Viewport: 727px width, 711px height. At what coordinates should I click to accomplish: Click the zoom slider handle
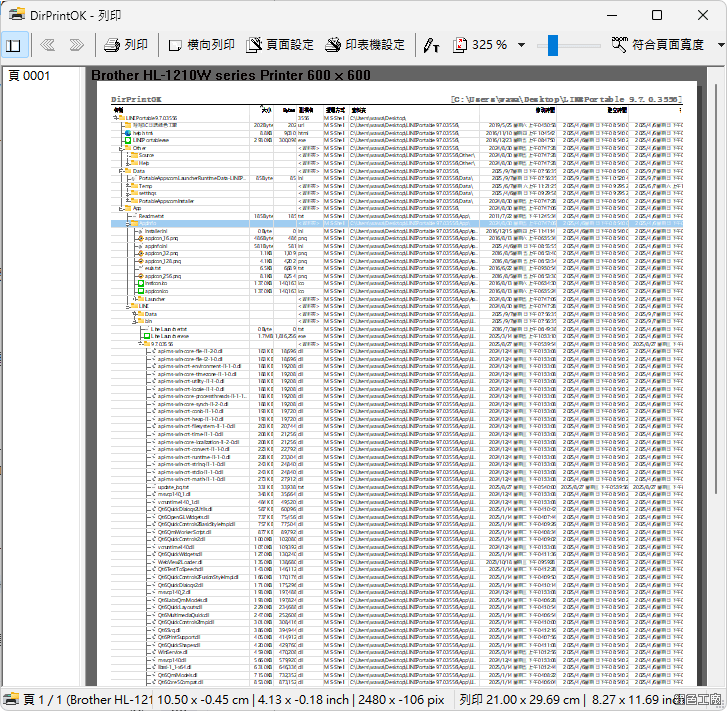point(553,45)
